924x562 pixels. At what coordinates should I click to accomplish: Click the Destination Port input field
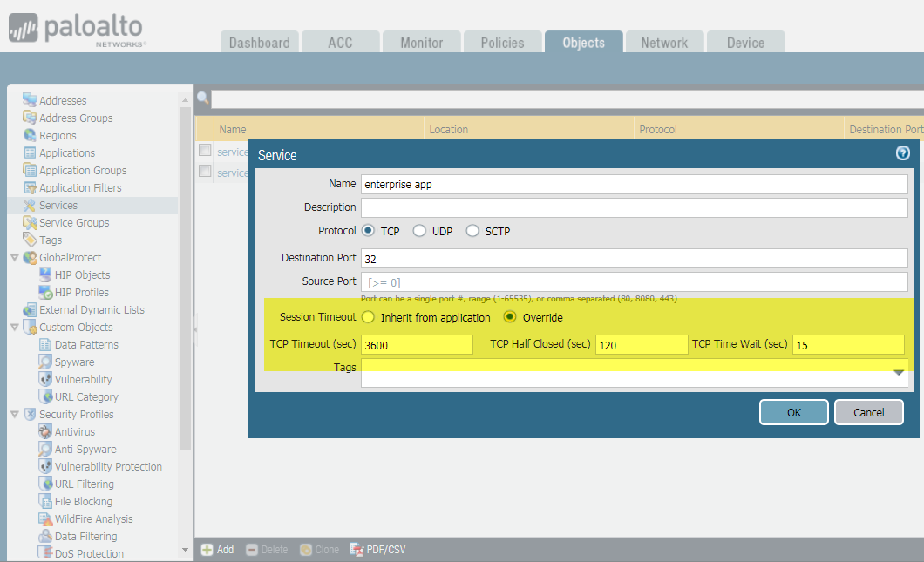pos(634,259)
